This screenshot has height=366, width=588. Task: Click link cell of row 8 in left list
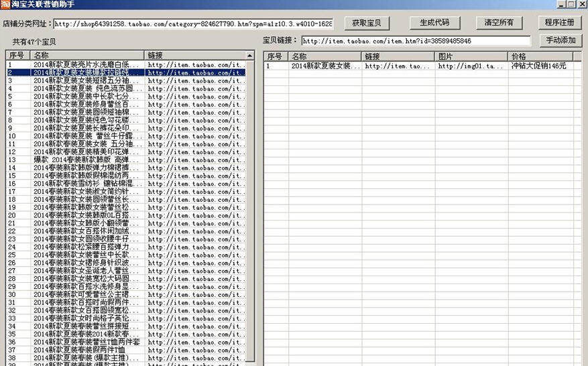coord(195,120)
